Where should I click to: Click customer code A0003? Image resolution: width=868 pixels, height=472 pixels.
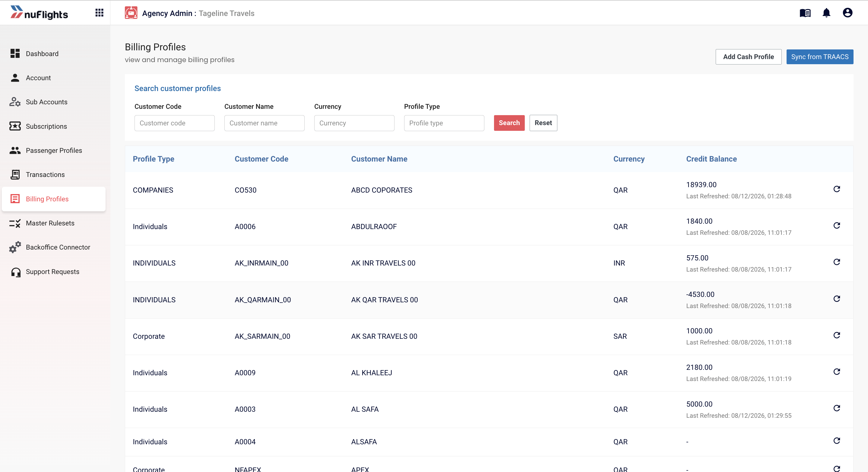245,409
